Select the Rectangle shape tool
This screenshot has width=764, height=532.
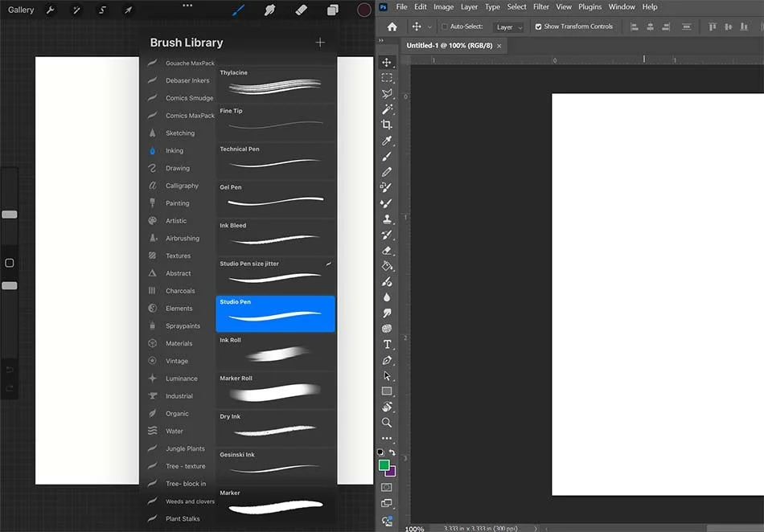387,391
